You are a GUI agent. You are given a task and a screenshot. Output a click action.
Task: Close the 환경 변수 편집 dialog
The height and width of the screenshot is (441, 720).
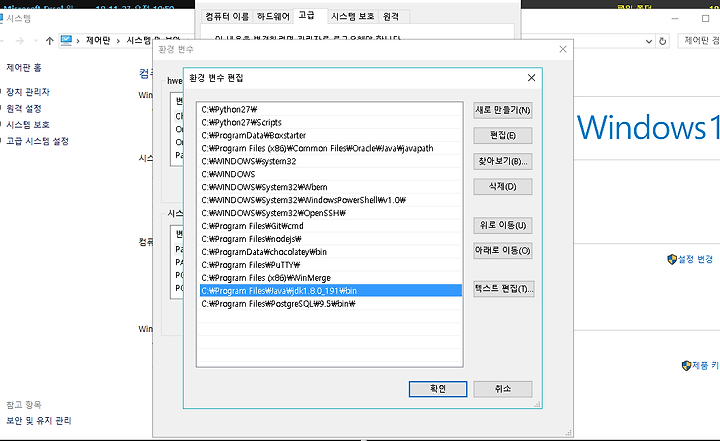click(531, 78)
